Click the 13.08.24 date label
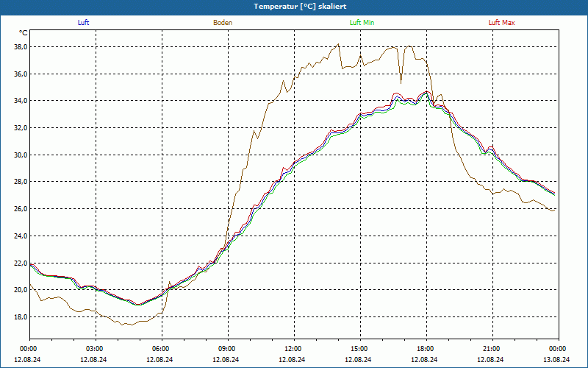588x368 pixels. (x=556, y=359)
